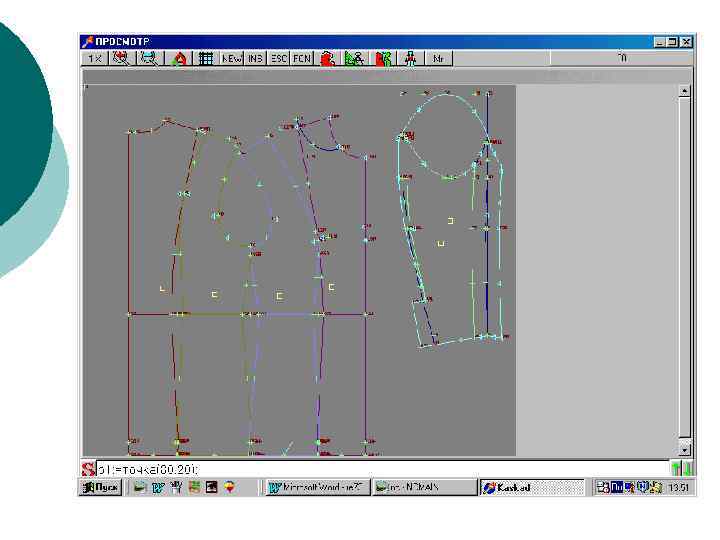This screenshot has width=720, height=540.
Task: Open the Windows Пуск start button
Action: (x=101, y=487)
